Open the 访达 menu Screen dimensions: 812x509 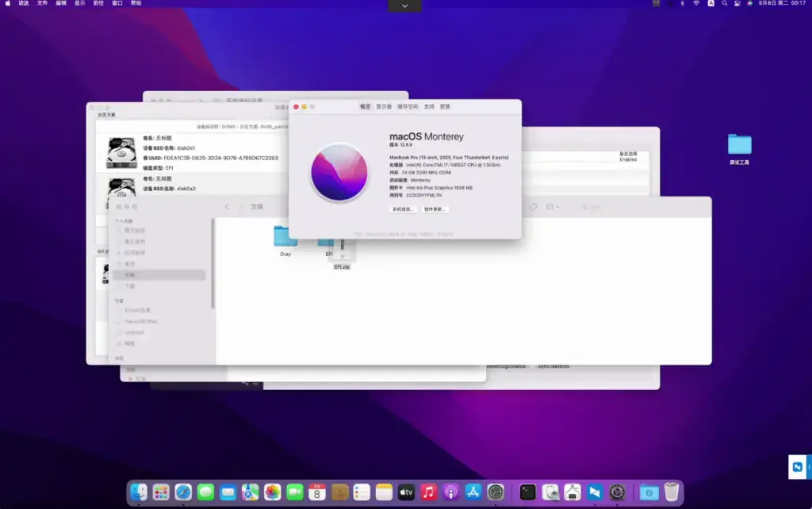click(24, 3)
